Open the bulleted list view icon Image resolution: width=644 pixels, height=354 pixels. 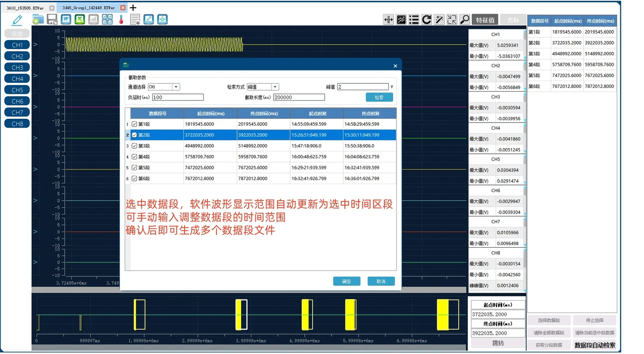(x=414, y=19)
